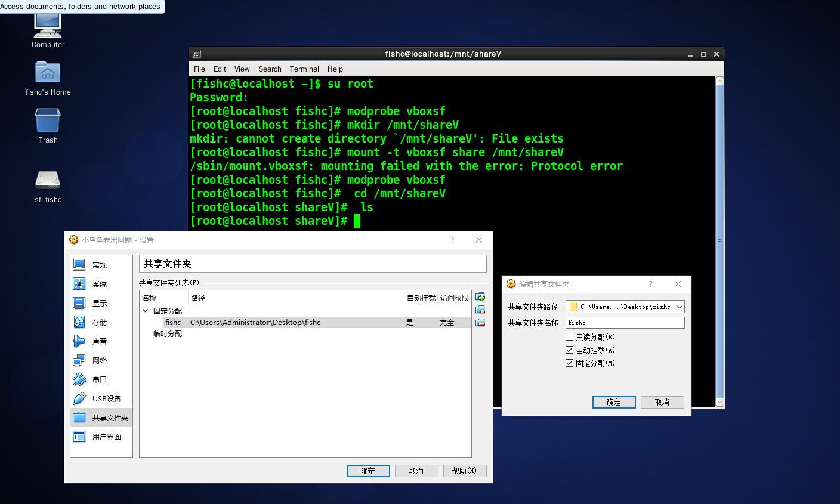The image size is (840, 504).
Task: Click the terminal vertical scrollbar thumb
Action: (719, 241)
